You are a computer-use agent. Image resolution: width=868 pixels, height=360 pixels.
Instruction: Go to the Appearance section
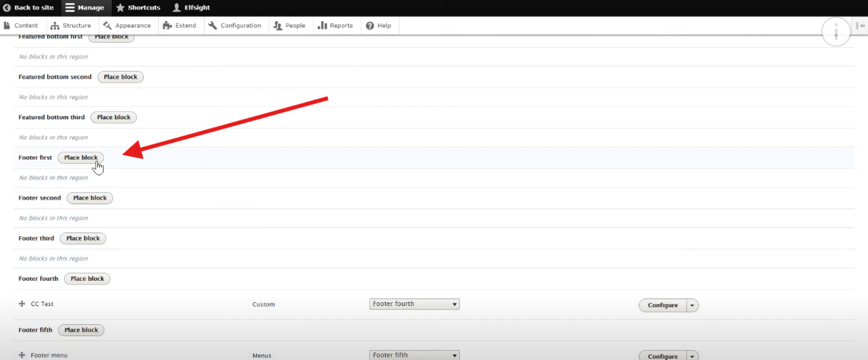[x=127, y=25]
